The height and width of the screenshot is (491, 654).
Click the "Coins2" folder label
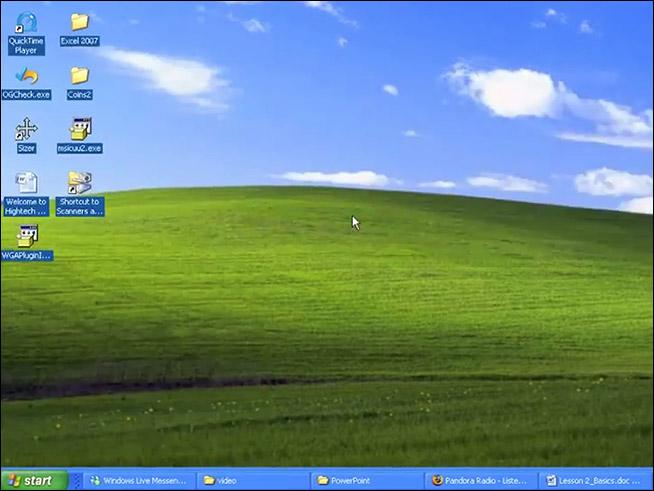[79, 95]
